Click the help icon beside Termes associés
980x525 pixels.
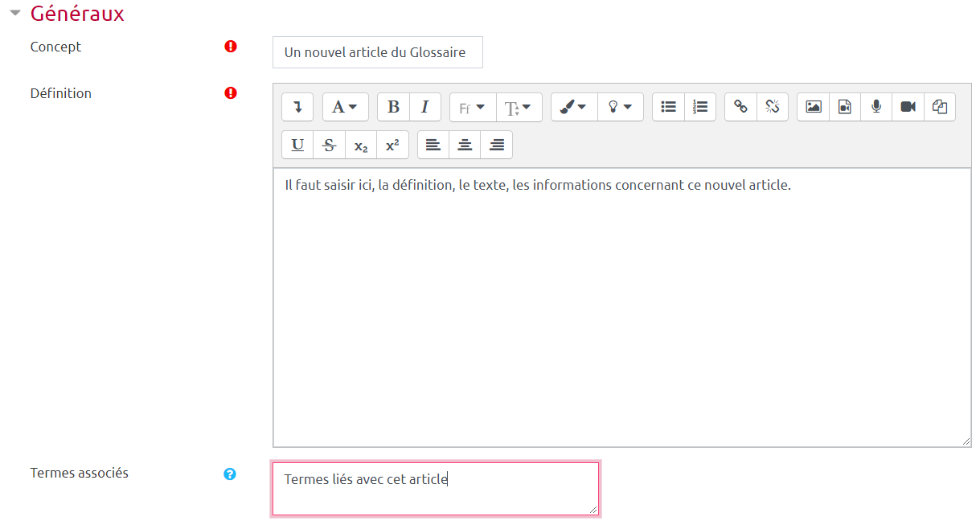pos(230,474)
